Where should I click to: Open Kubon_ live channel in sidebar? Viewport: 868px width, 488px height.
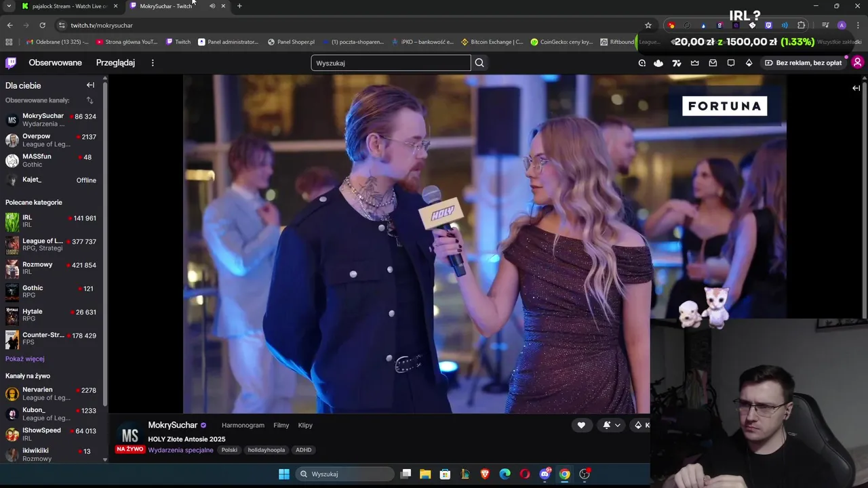pos(51,414)
